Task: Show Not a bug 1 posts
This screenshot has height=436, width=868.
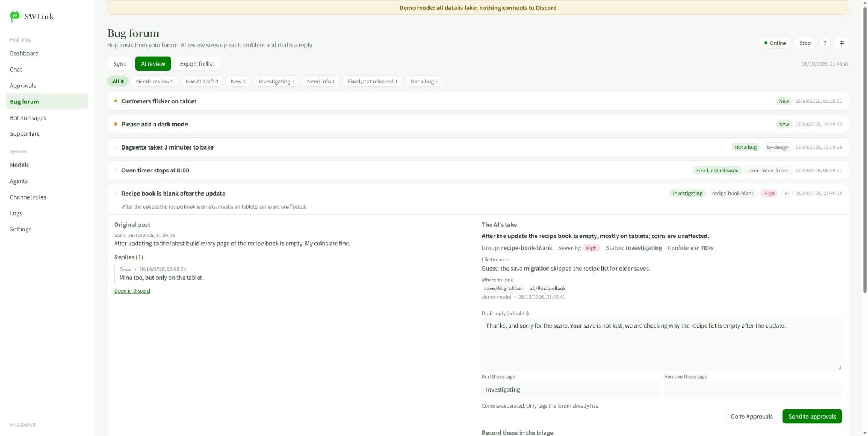Action: point(424,81)
